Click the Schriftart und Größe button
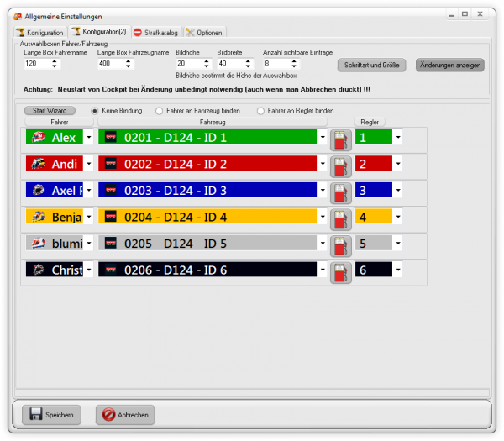 [x=372, y=65]
